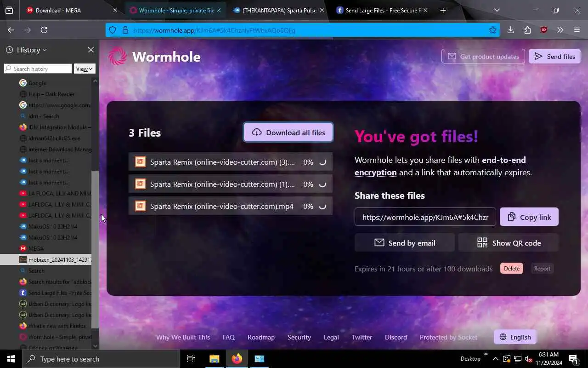Open network status tray icon

click(517, 359)
